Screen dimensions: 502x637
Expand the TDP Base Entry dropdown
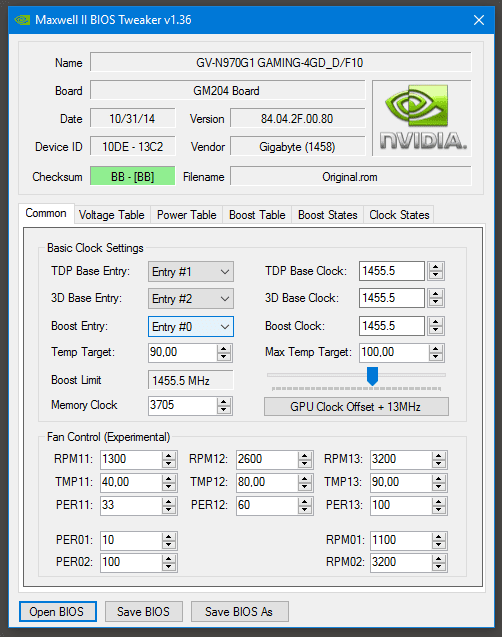point(191,272)
